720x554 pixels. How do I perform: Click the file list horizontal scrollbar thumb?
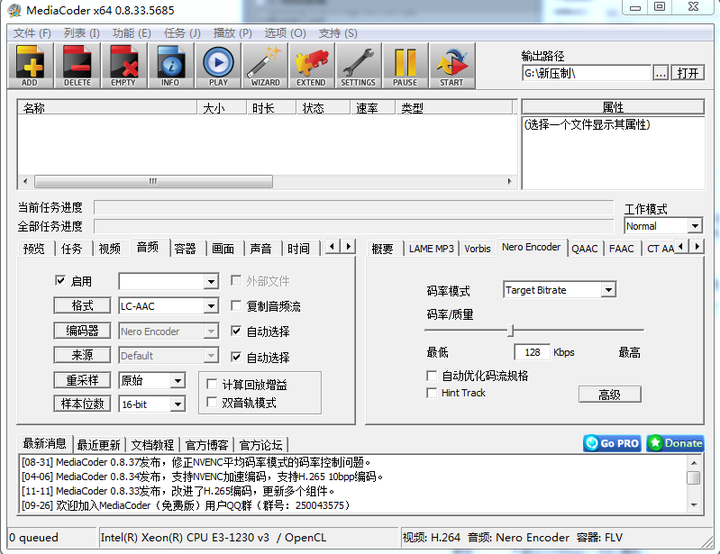click(x=153, y=181)
